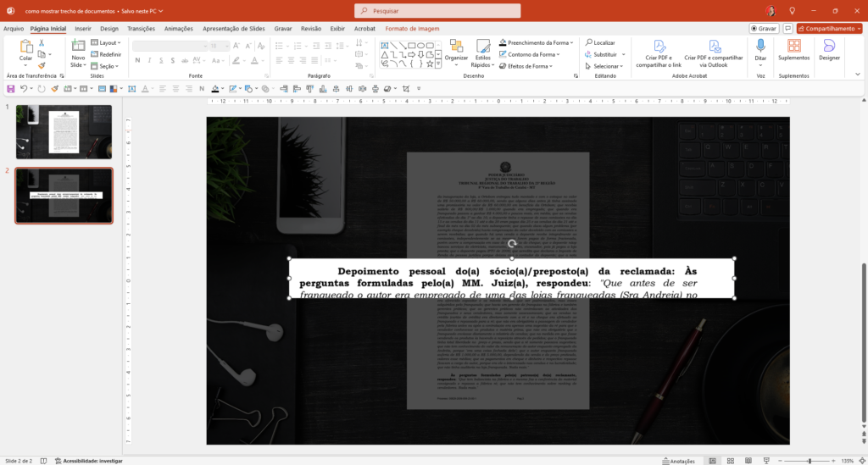Save using the purple floppy disk icon
This screenshot has height=465, width=868.
(x=11, y=88)
